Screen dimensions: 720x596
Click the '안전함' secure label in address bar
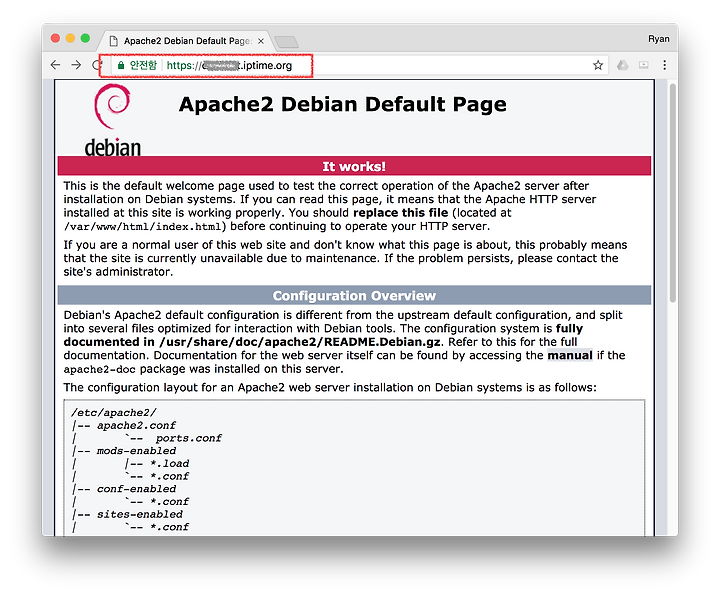pos(143,65)
